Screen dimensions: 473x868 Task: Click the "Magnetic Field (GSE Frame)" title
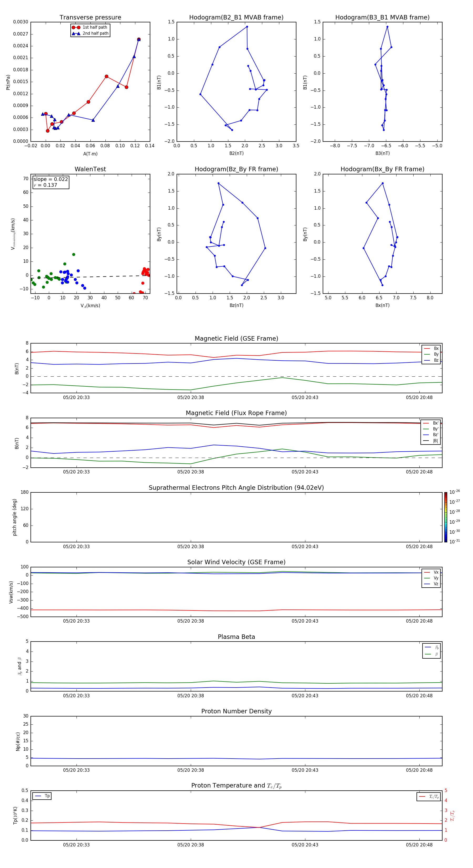[x=236, y=339]
